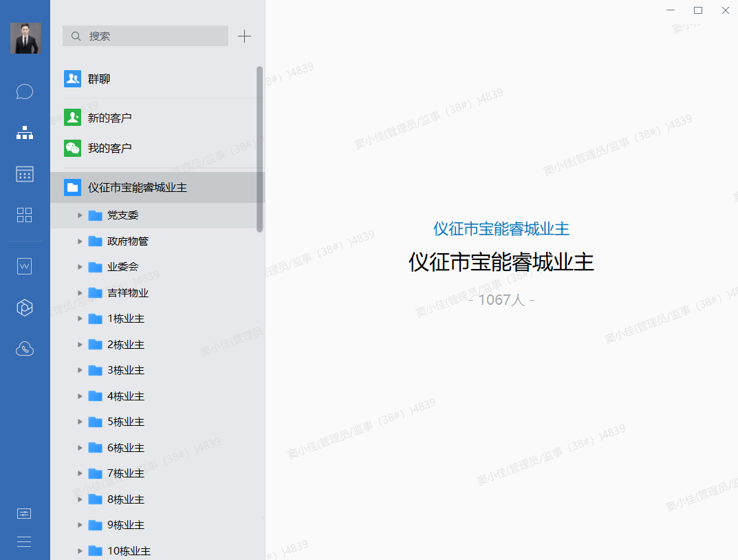This screenshot has width=738, height=560.
Task: Select the 吉祥物业 department text
Action: click(128, 292)
